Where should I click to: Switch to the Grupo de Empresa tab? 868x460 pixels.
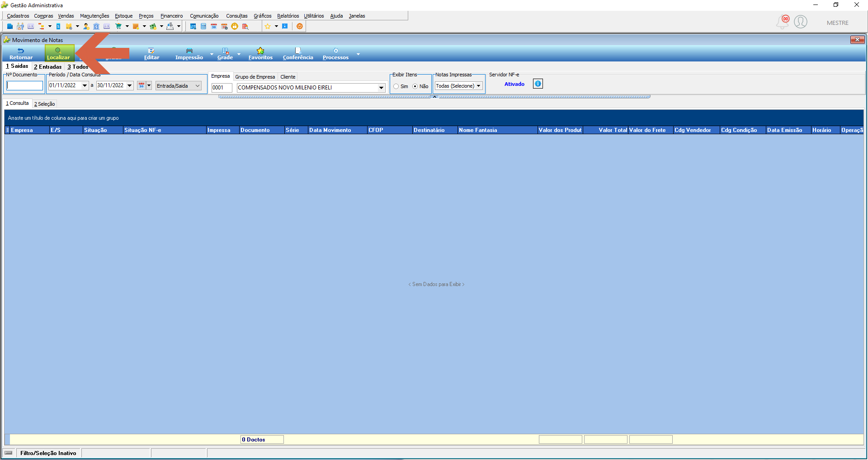tap(255, 77)
